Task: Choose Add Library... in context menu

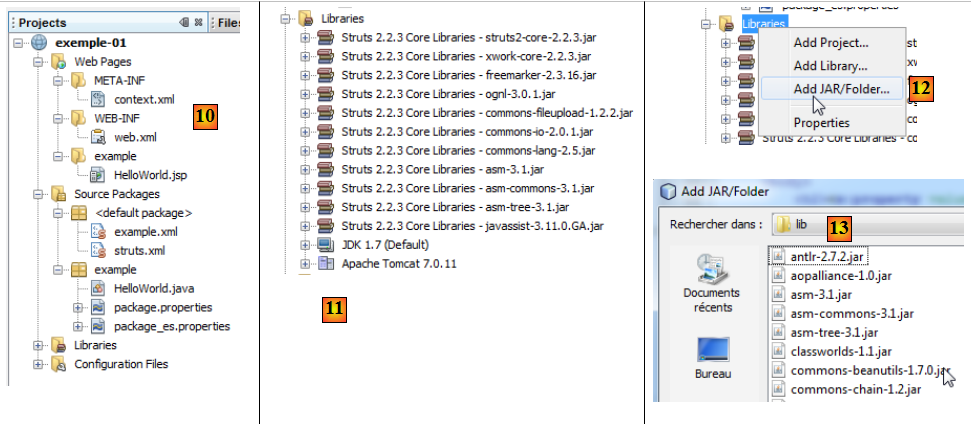Action: coord(830,66)
